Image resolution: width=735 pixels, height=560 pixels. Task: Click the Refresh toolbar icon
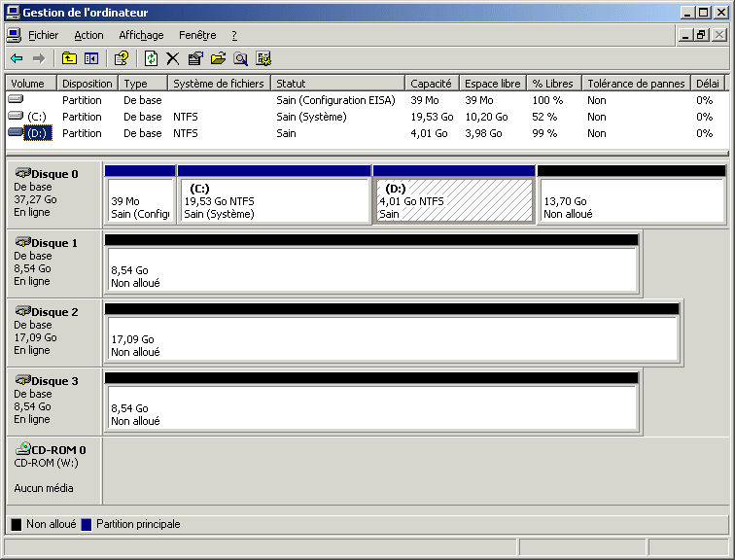pyautogui.click(x=151, y=58)
